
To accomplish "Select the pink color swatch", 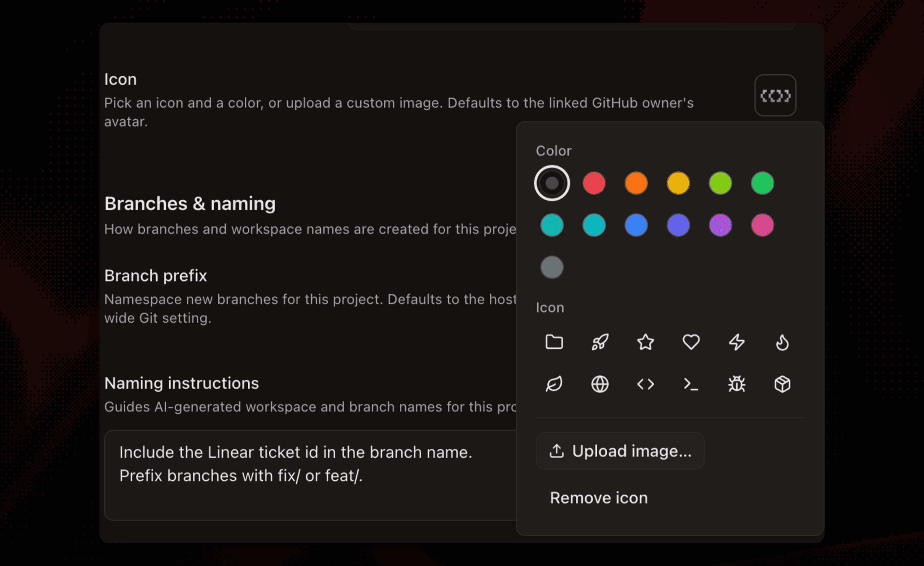I will coord(762,225).
